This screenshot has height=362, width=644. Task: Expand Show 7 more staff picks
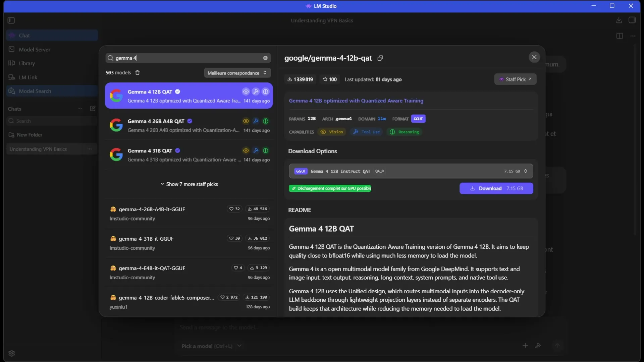pyautogui.click(x=189, y=184)
